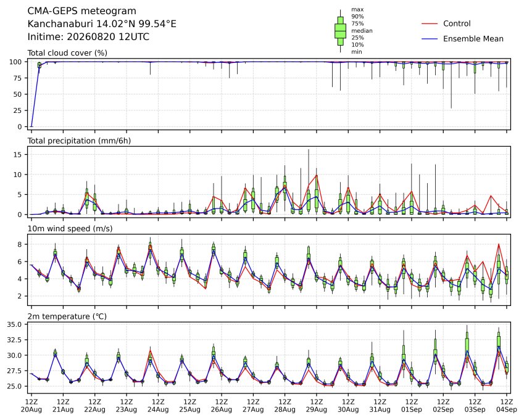
Task: Click the '12Z 22Aug' x-axis label
Action: pyautogui.click(x=95, y=406)
